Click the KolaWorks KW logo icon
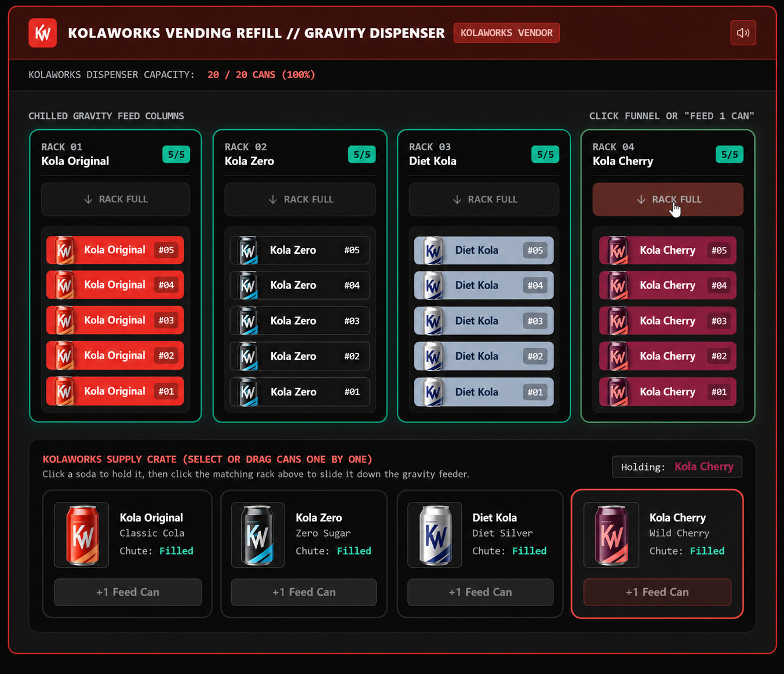Image resolution: width=784 pixels, height=674 pixels. 43,32
